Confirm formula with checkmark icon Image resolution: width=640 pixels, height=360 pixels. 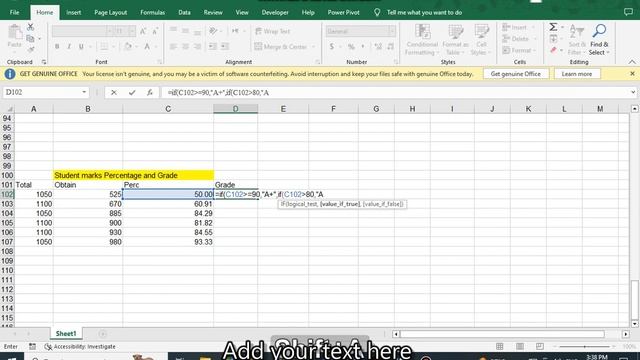point(132,93)
